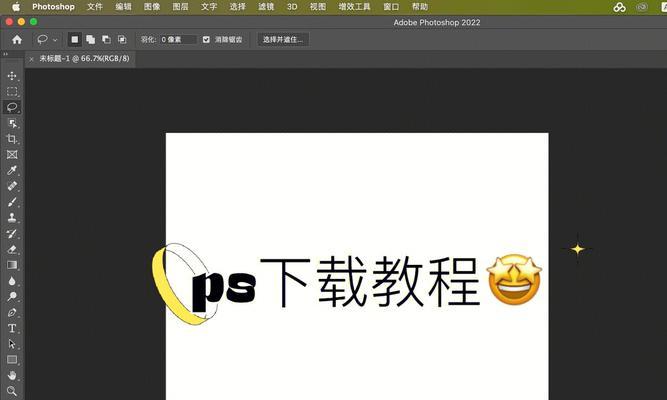Open the 文字 menu

click(x=209, y=7)
